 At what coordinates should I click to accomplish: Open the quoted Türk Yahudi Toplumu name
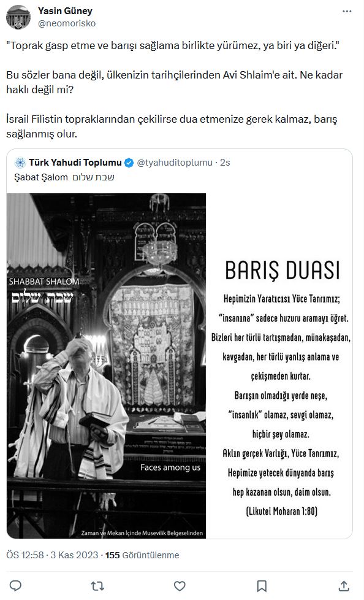(x=75, y=163)
